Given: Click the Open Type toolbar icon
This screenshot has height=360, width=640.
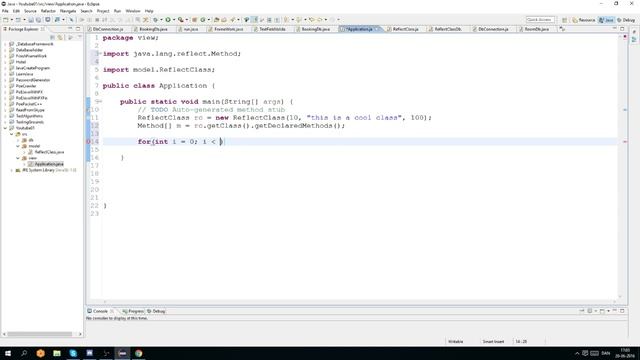Looking at the screenshot, I should point(216,20).
